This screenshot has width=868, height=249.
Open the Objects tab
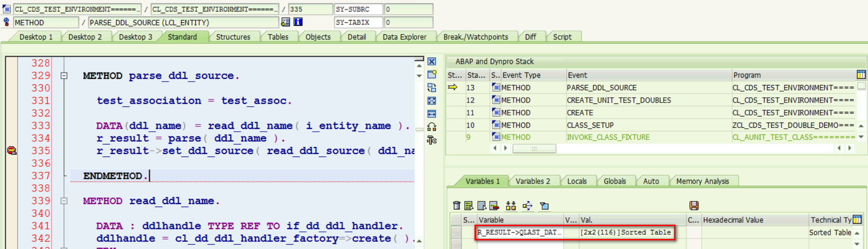point(318,37)
